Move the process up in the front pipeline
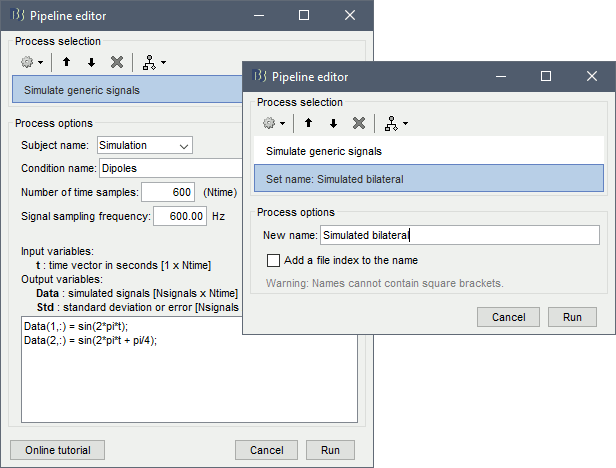Image resolution: width=616 pixels, height=468 pixels. [x=308, y=123]
